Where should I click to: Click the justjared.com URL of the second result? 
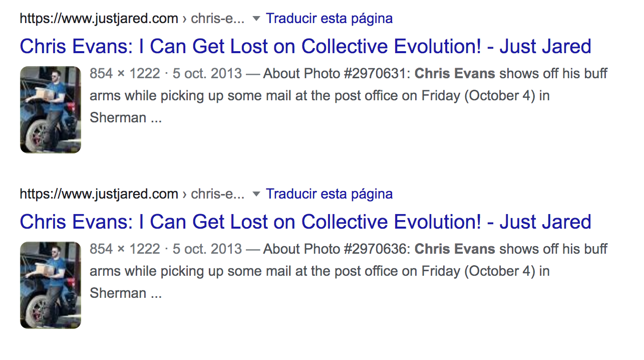click(99, 195)
